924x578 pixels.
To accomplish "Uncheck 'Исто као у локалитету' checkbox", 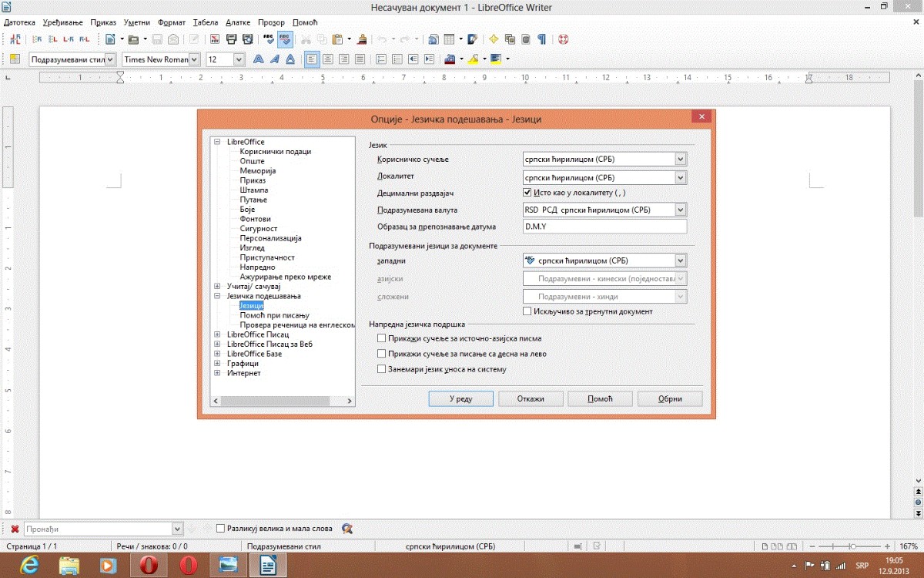I will coord(527,192).
